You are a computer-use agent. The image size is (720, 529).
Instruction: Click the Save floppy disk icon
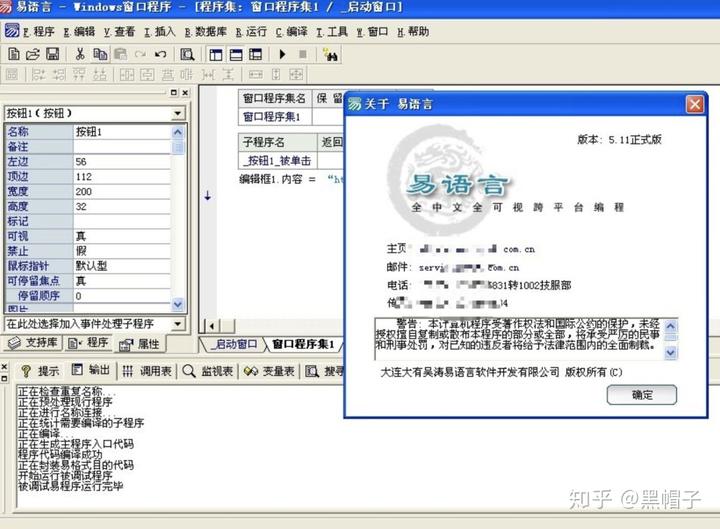(52, 54)
